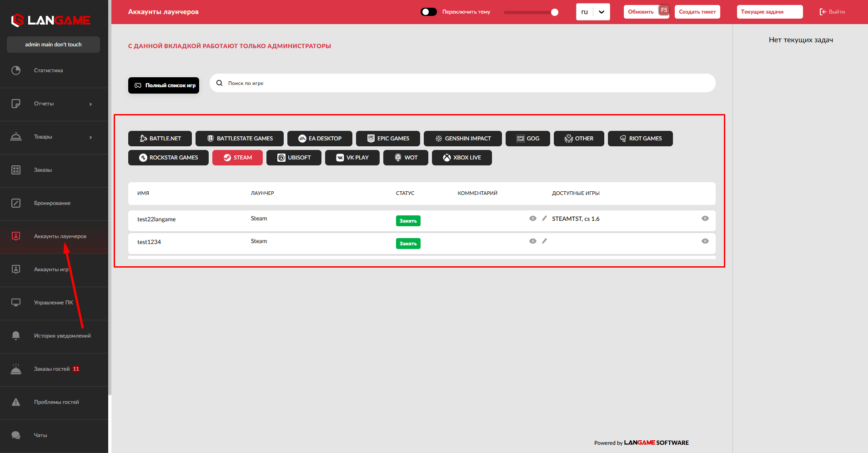The image size is (868, 453).
Task: Click the Товары serving tray icon
Action: pos(16,137)
